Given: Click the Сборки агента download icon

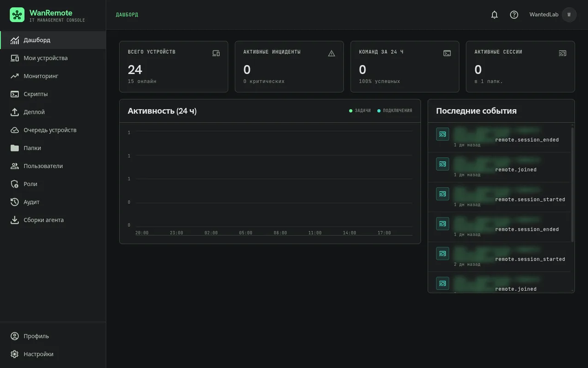Looking at the screenshot, I should point(15,220).
